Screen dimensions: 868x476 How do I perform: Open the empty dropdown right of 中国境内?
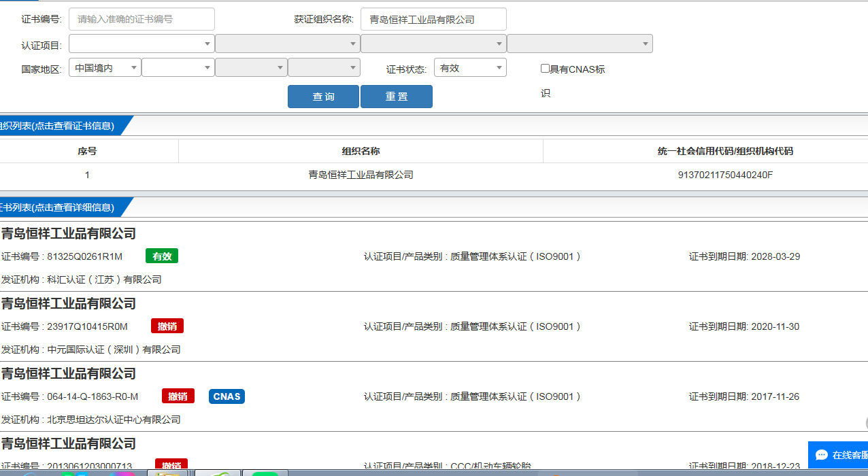pos(178,67)
